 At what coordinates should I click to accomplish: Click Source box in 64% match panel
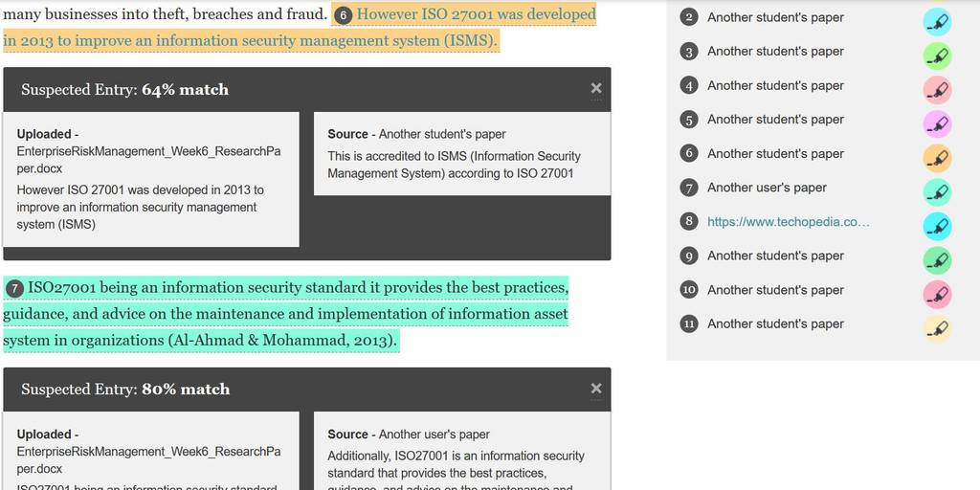click(462, 154)
